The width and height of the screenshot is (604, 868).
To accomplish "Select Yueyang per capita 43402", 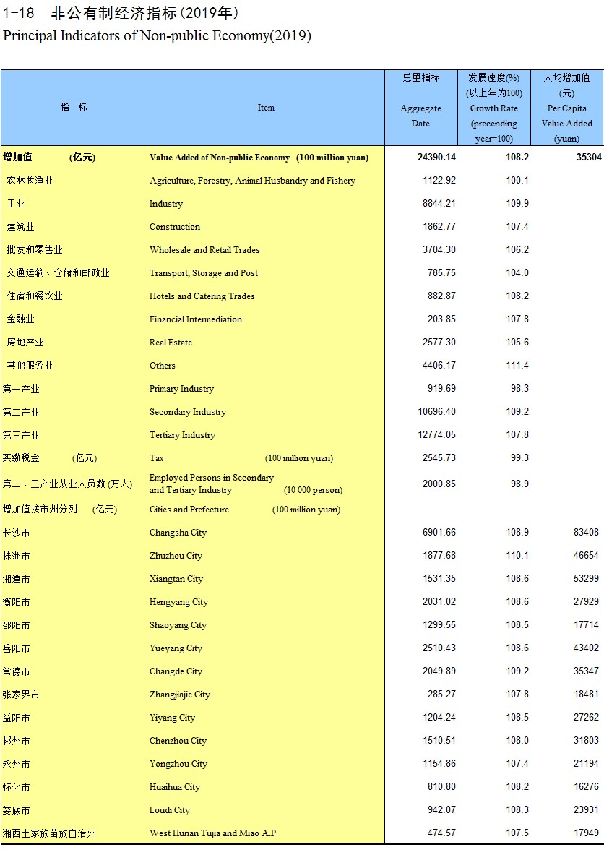I will 586,648.
